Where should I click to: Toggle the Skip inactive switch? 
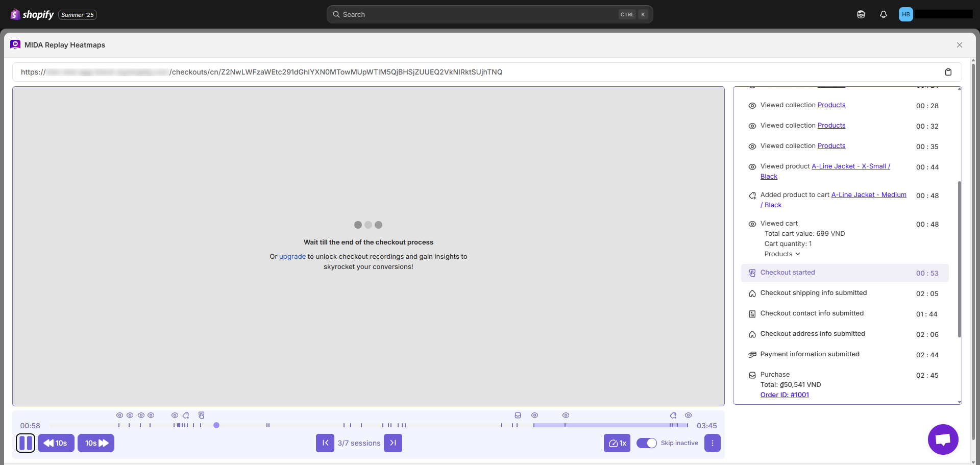pos(647,443)
